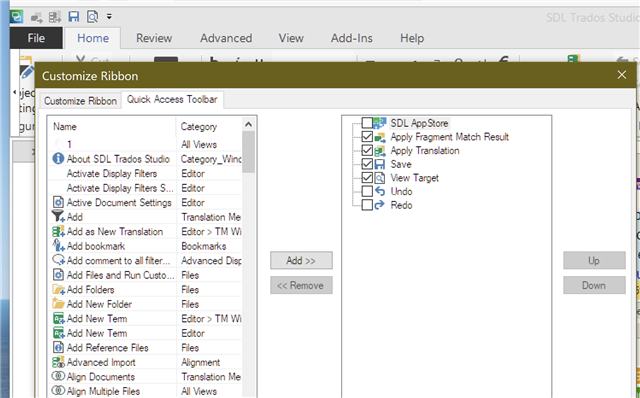Select Add New Term icon with TM Window category
Image resolution: width=640 pixels, height=398 pixels.
pos(58,318)
